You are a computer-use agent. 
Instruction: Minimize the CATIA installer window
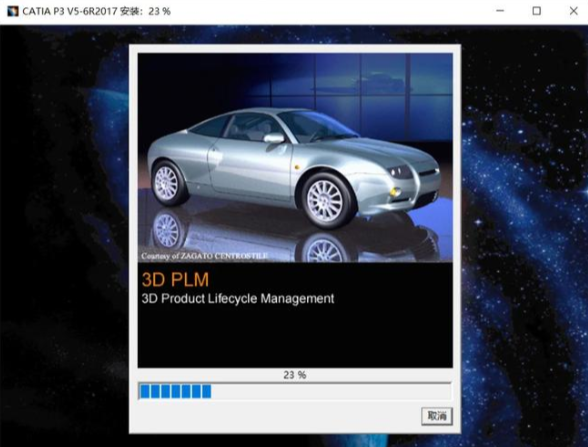(x=500, y=11)
